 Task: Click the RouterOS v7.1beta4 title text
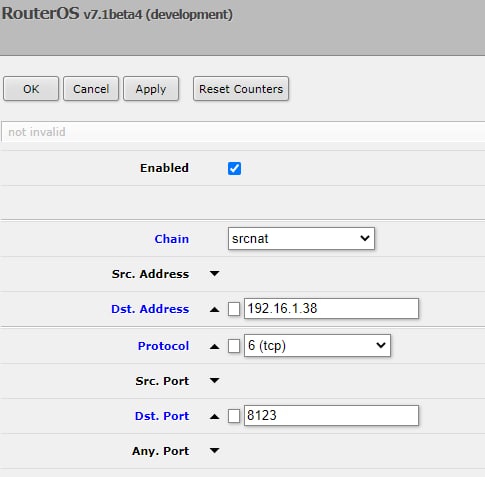(x=117, y=14)
